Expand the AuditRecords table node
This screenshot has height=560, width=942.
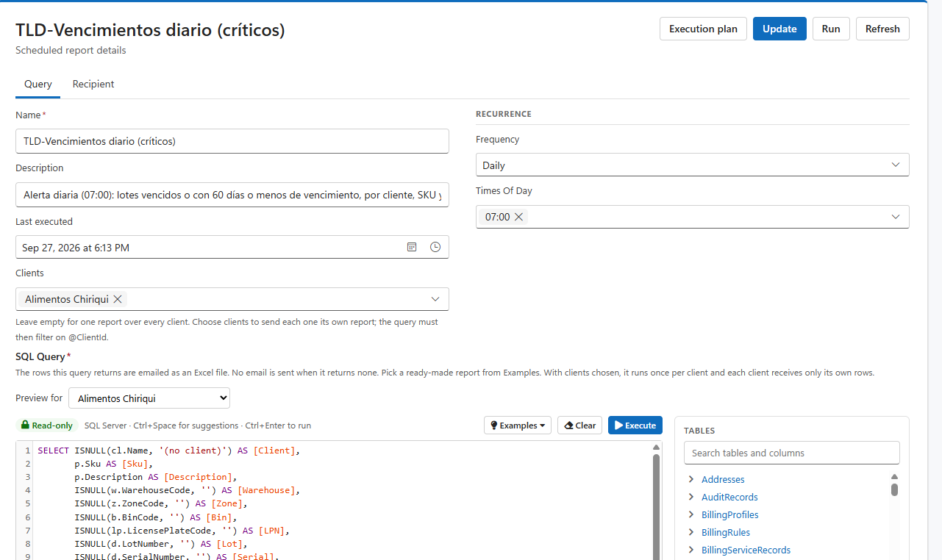pyautogui.click(x=691, y=497)
